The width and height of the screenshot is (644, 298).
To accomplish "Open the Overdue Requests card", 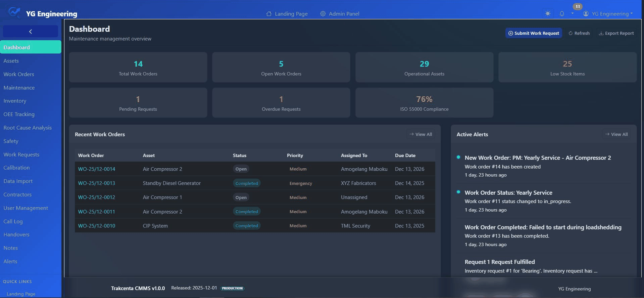I will point(281,103).
